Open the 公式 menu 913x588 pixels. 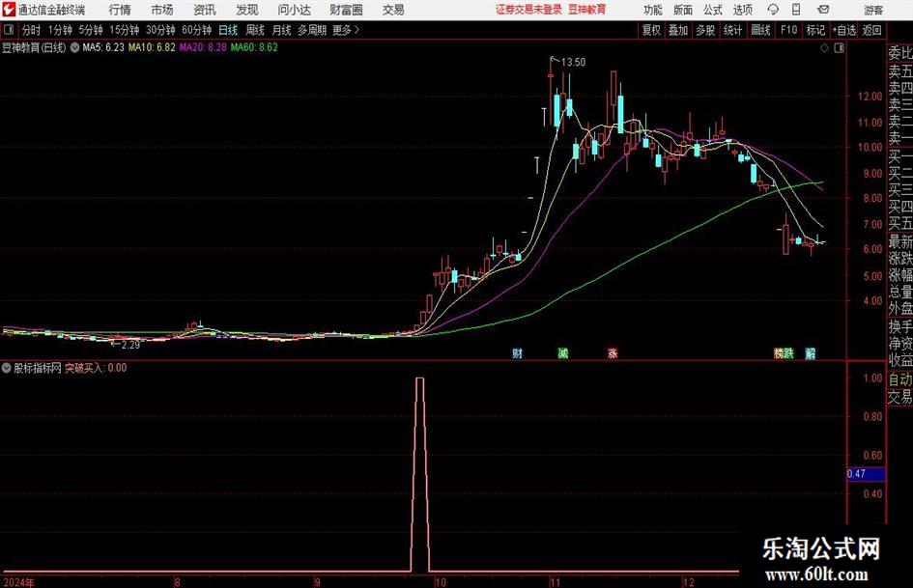pyautogui.click(x=713, y=10)
